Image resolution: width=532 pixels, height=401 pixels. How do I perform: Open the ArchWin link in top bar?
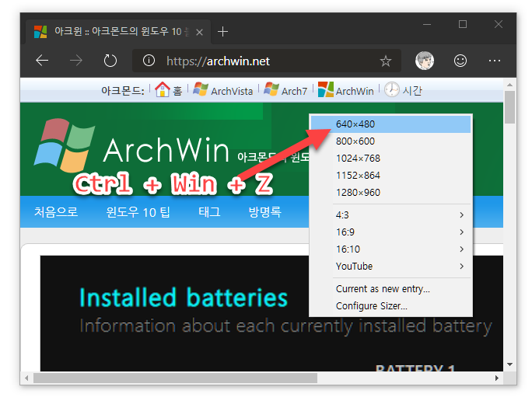[355, 91]
